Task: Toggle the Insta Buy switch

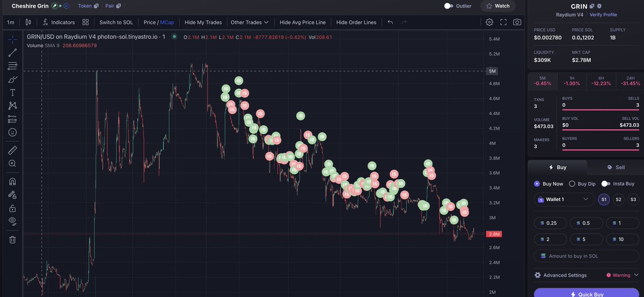Action: pyautogui.click(x=606, y=184)
